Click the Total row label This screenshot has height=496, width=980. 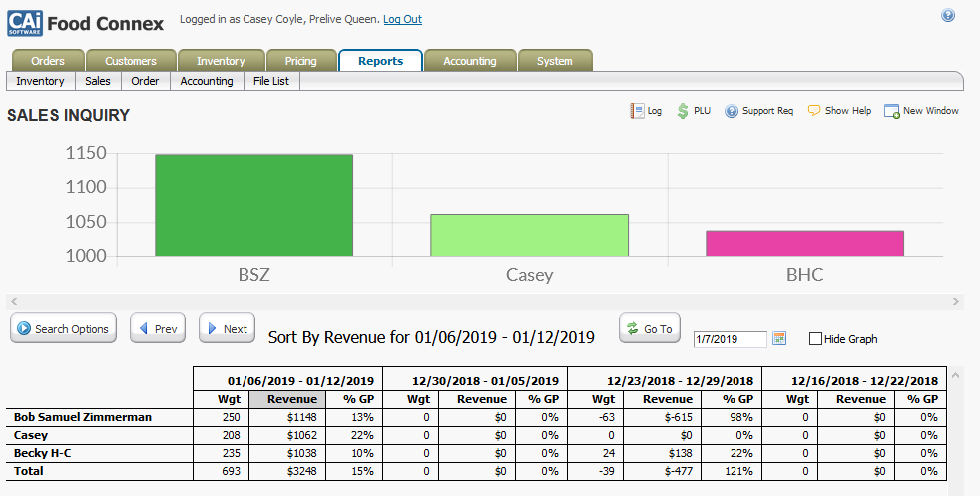pyautogui.click(x=28, y=471)
